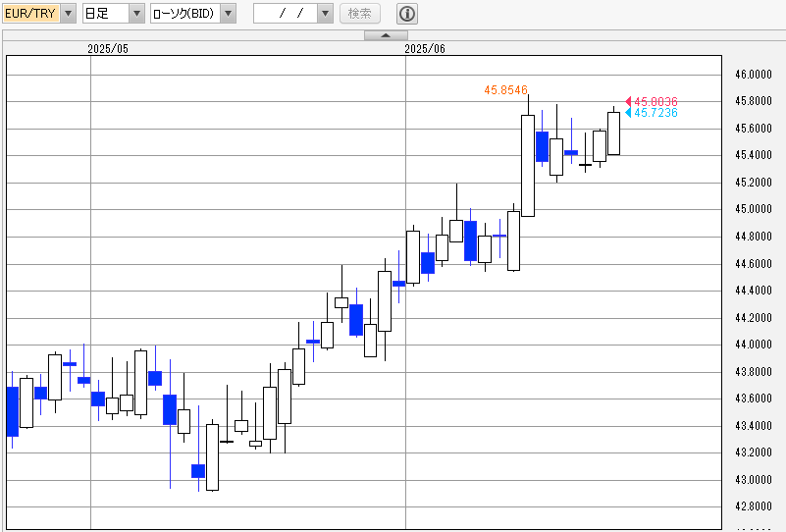The height and width of the screenshot is (532, 786).
Task: Click the date input field
Action: click(286, 14)
